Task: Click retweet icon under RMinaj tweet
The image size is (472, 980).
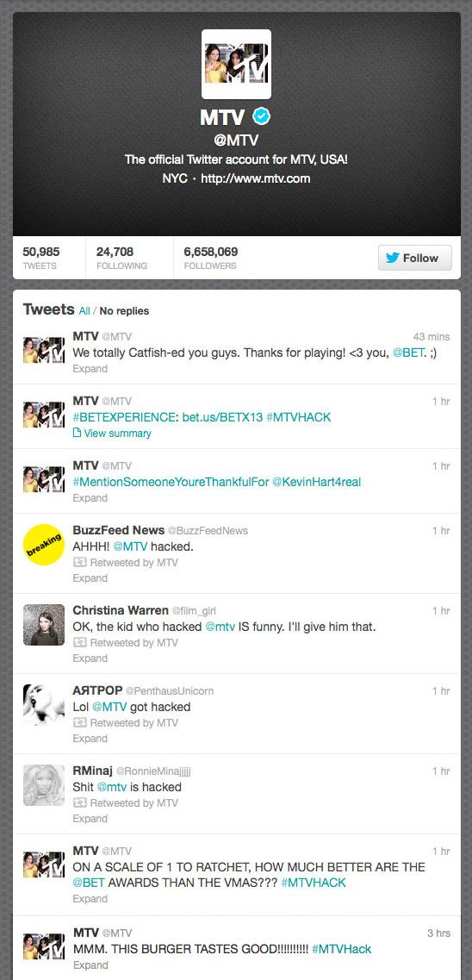Action: (80, 802)
